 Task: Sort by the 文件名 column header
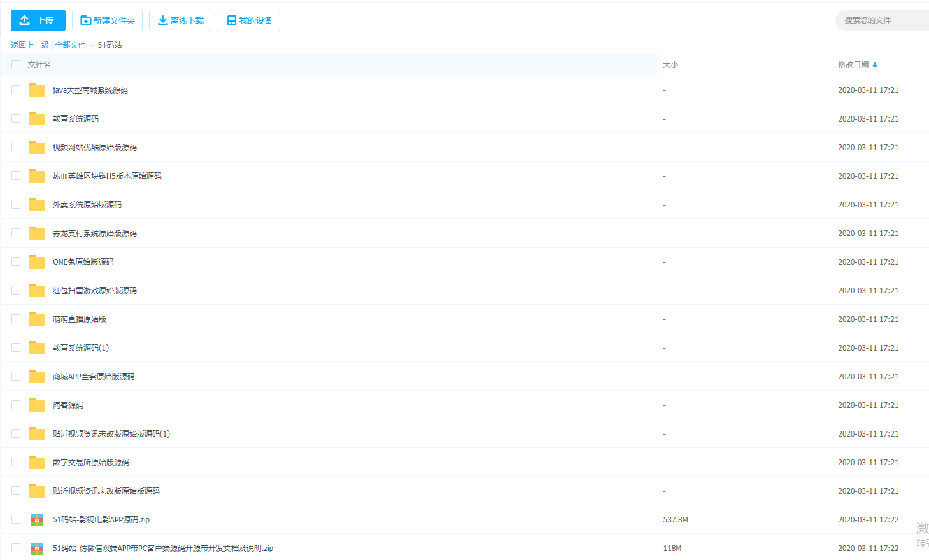tap(39, 65)
